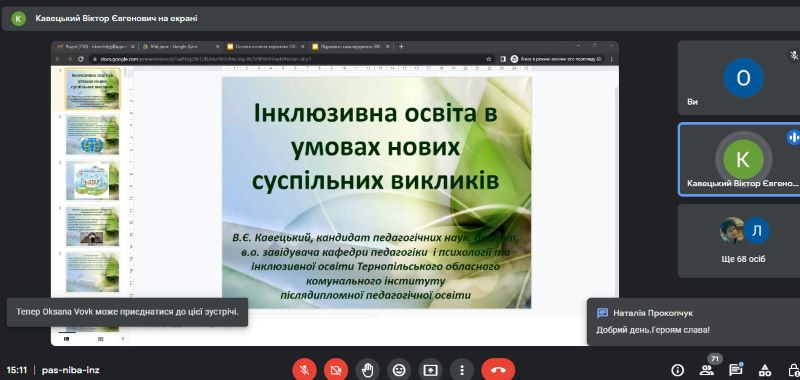Click the presenter avatar K in top banner
This screenshot has height=380, width=800.
pos(19,18)
